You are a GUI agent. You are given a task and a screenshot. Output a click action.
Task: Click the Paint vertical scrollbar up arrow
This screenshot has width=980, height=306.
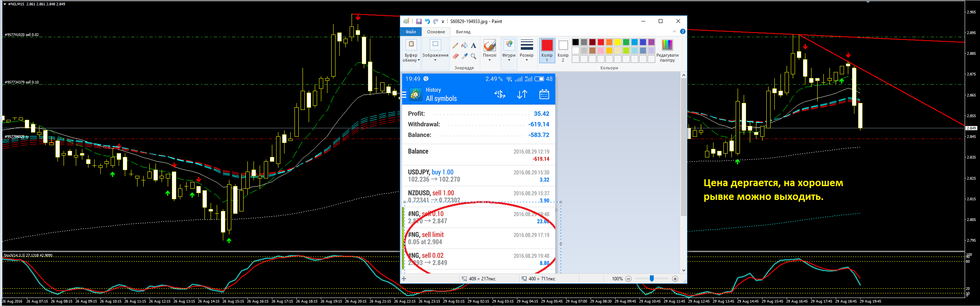tap(684, 75)
